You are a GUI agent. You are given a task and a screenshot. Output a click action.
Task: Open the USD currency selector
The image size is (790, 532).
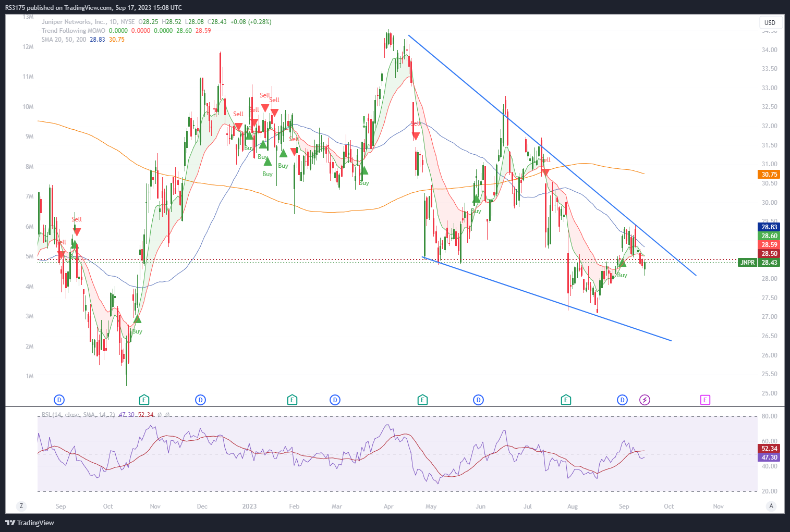click(x=770, y=22)
